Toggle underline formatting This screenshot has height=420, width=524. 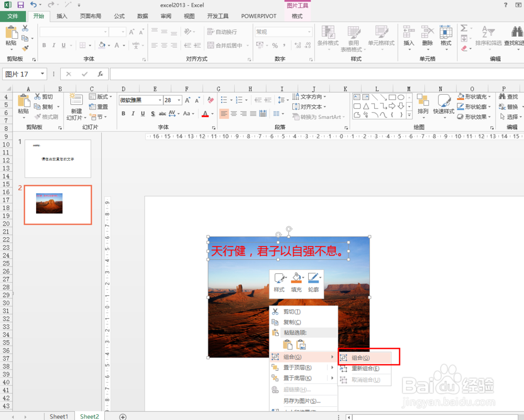pos(141,113)
